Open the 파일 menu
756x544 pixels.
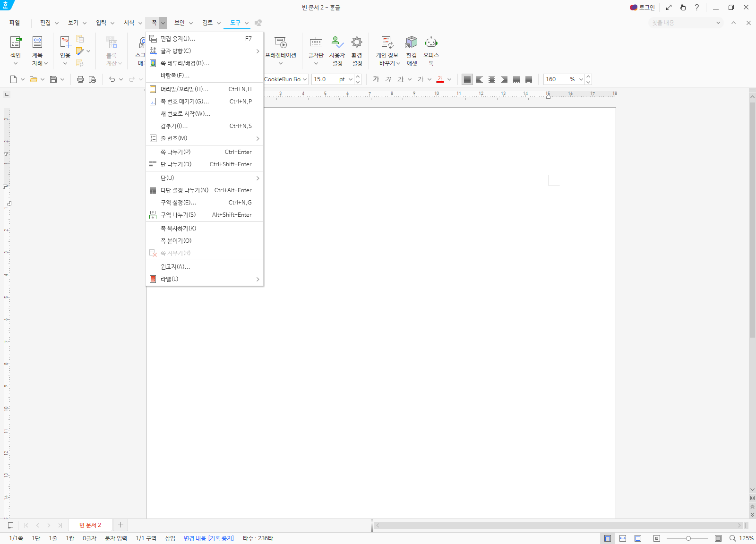point(15,23)
